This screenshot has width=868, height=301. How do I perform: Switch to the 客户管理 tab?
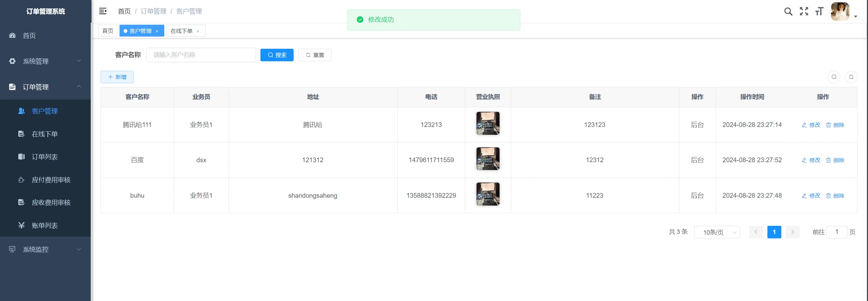click(142, 31)
